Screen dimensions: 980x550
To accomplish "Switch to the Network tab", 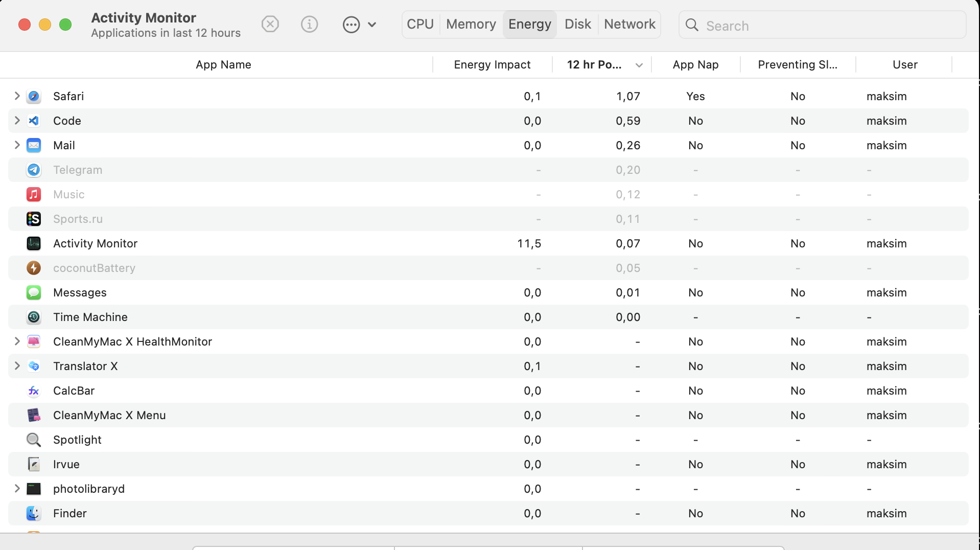I will click(x=629, y=24).
